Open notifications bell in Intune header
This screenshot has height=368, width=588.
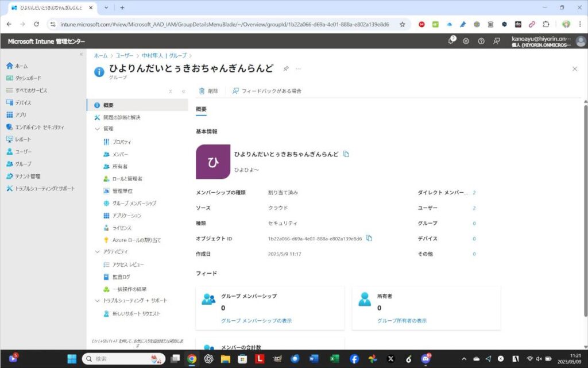(x=451, y=41)
